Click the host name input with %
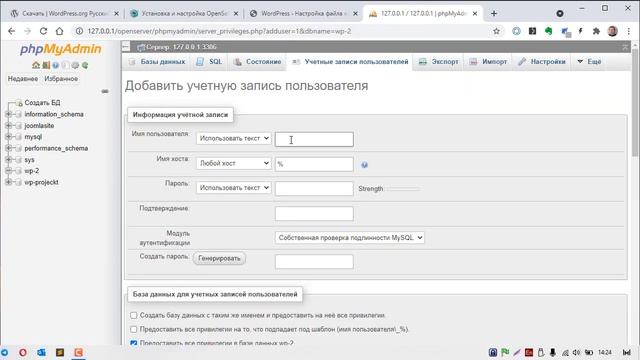640x360 pixels. click(314, 164)
